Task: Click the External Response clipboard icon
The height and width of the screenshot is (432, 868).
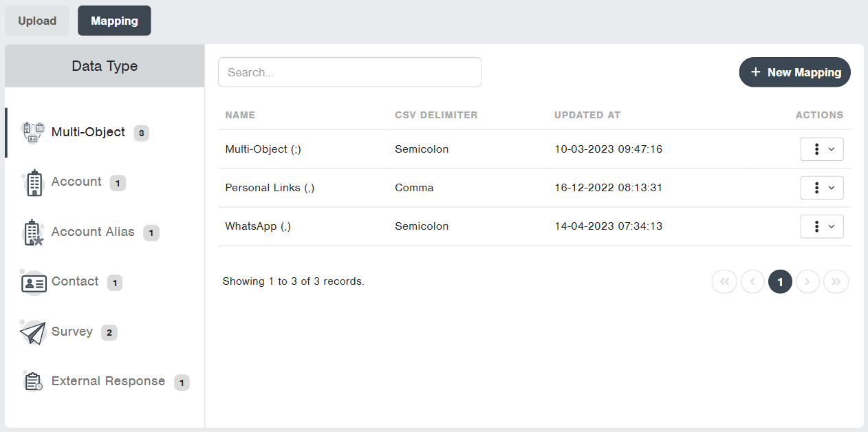Action: [x=33, y=381]
